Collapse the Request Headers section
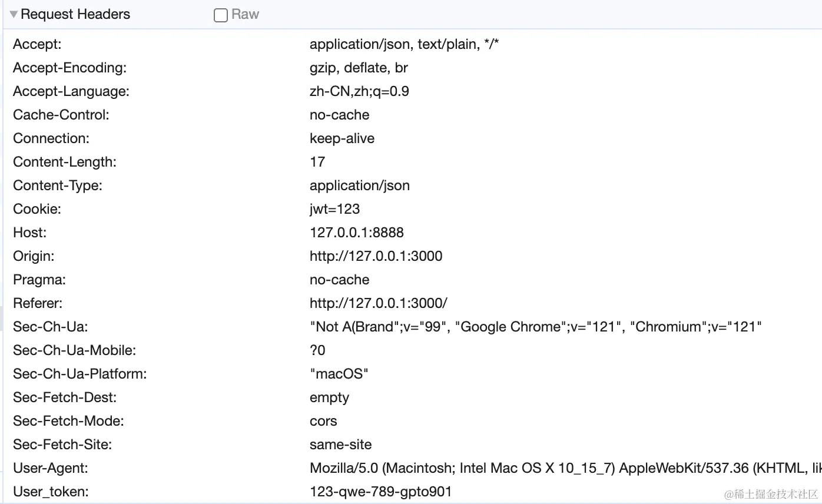 [14, 15]
